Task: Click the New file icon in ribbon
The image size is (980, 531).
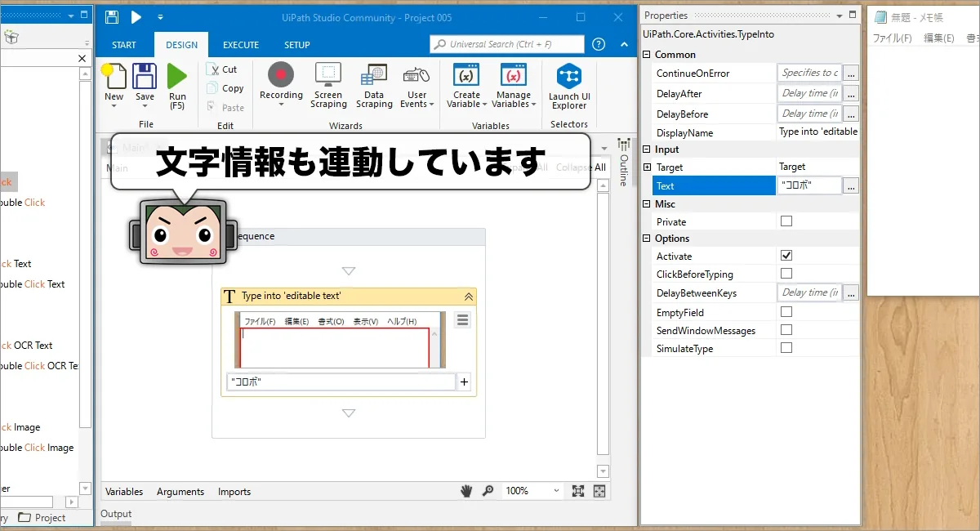Action: (114, 77)
